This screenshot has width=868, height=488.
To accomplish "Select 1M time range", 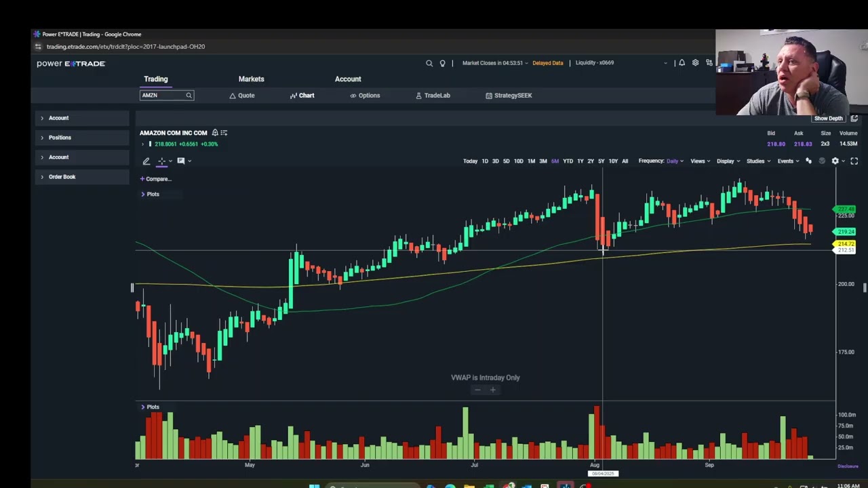I will pyautogui.click(x=531, y=161).
